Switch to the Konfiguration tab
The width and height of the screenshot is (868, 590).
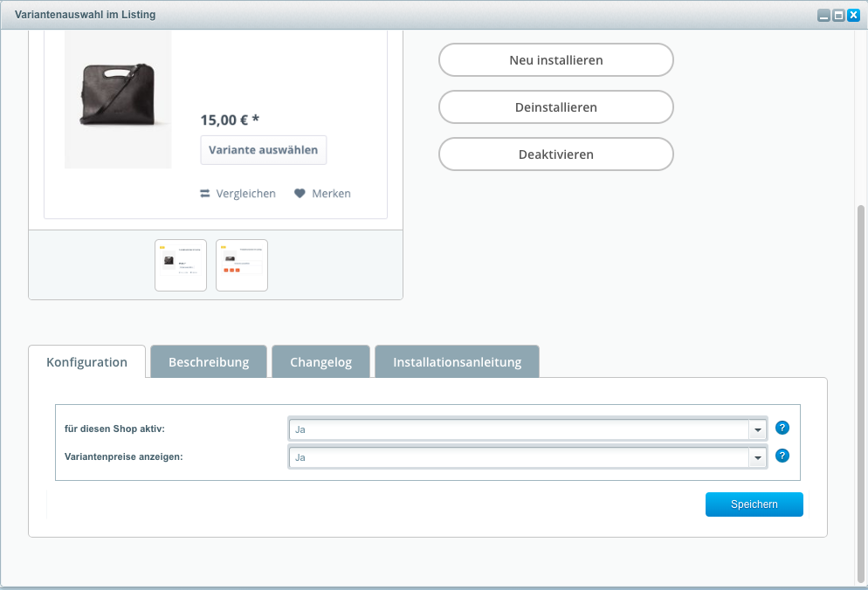87,362
